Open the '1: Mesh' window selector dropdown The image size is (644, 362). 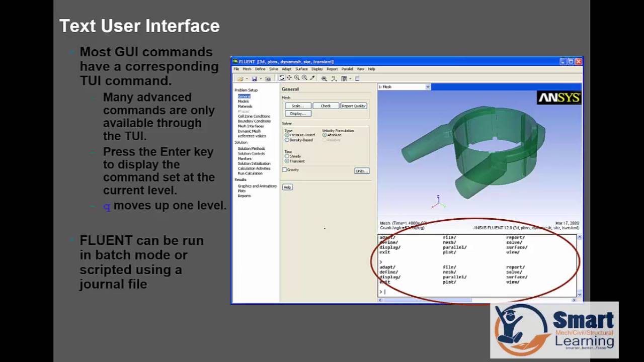[x=428, y=87]
